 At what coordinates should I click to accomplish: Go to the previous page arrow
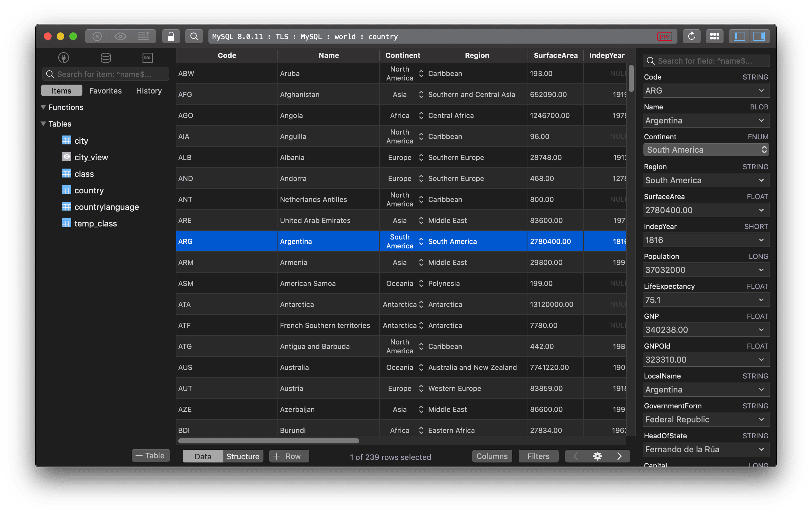(576, 456)
